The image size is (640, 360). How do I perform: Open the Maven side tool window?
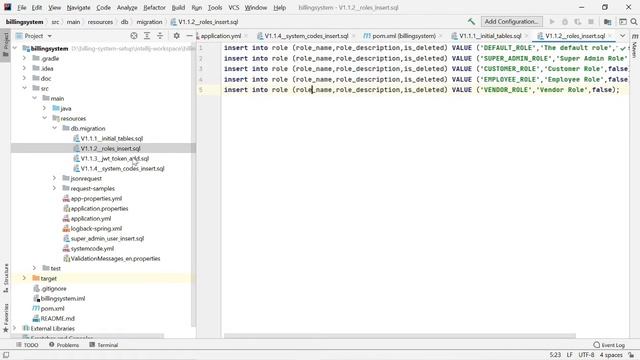click(x=635, y=46)
